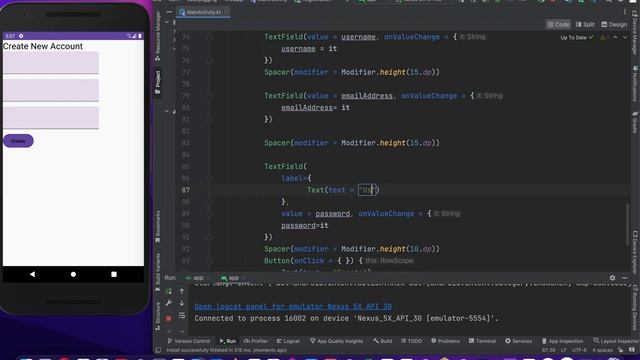Click the 87:38 caret position indicator
This screenshot has width=640, height=360.
(549, 350)
